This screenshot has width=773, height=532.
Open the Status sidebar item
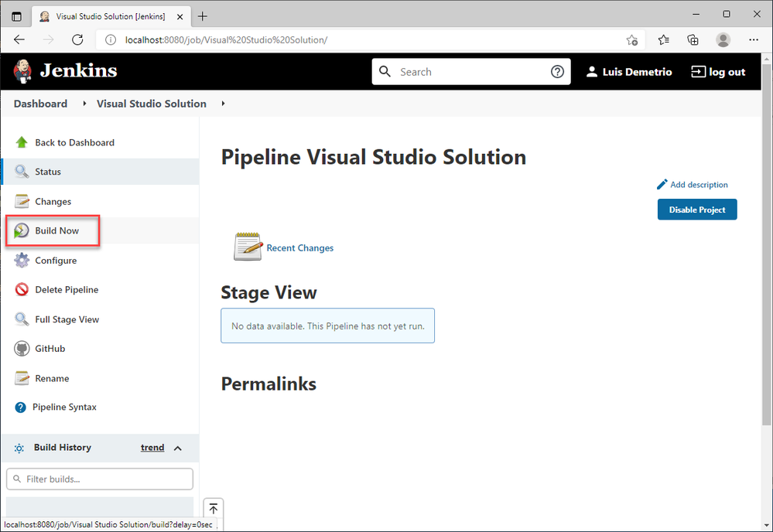pyautogui.click(x=100, y=172)
